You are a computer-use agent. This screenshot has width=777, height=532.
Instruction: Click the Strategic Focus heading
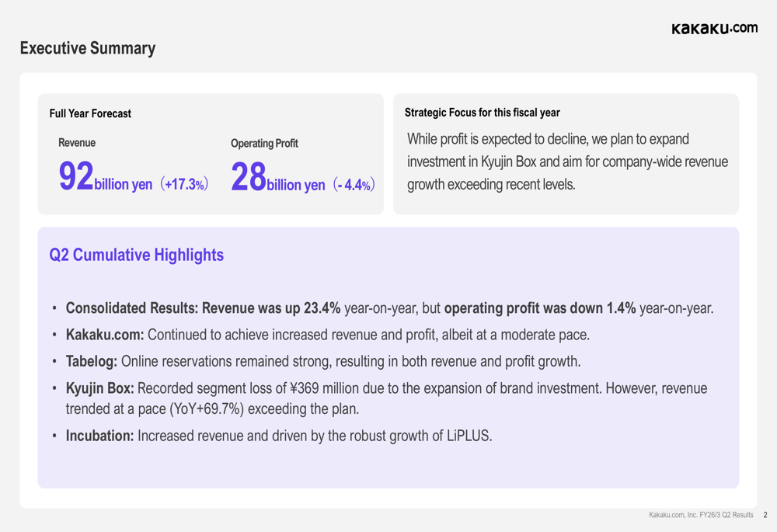(482, 113)
